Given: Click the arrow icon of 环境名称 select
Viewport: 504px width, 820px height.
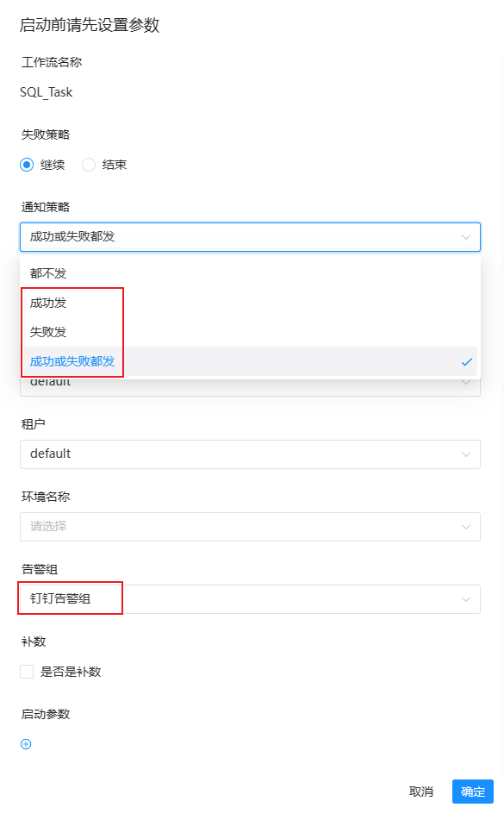Looking at the screenshot, I should (466, 527).
